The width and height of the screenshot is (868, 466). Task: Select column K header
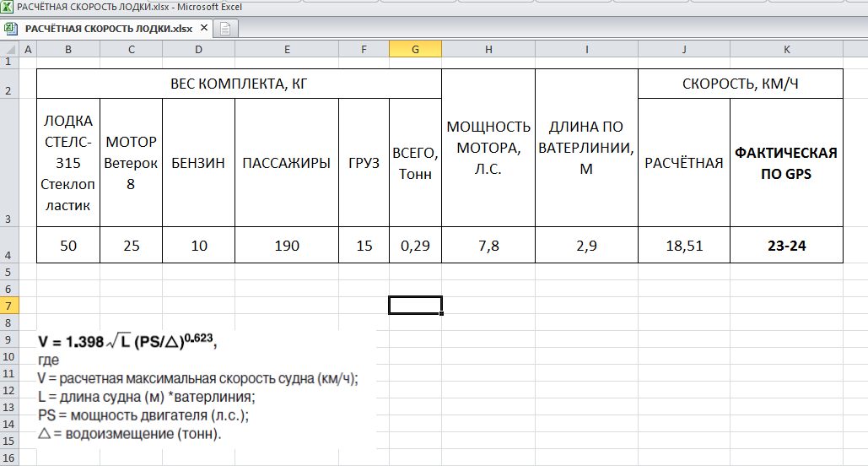(x=786, y=51)
